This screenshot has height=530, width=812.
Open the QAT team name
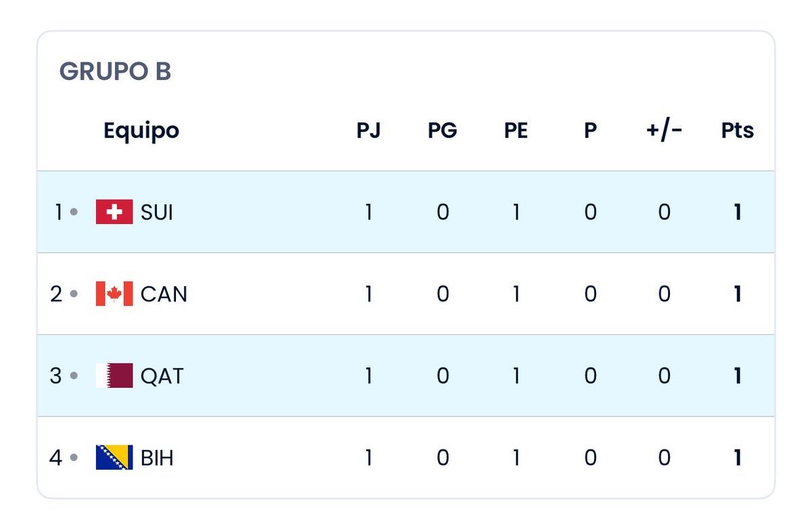(162, 376)
